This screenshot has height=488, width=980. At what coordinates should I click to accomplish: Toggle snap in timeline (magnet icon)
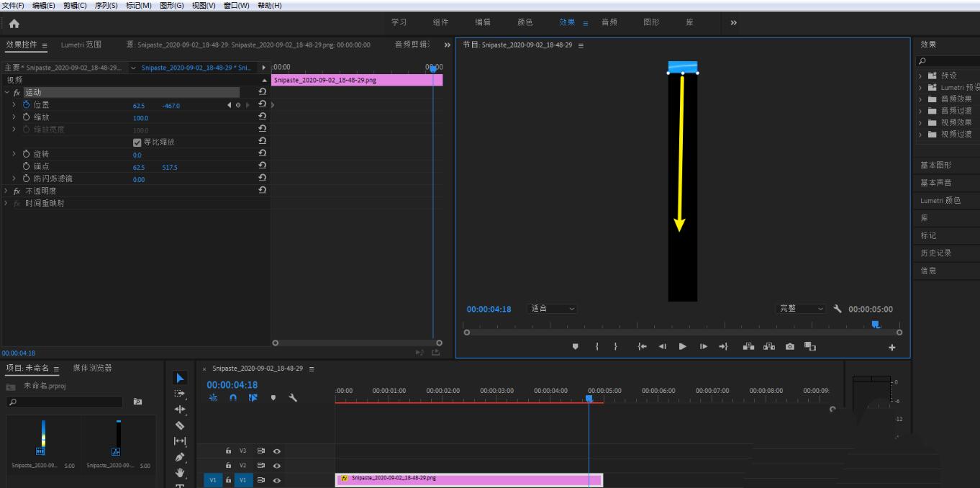point(233,397)
